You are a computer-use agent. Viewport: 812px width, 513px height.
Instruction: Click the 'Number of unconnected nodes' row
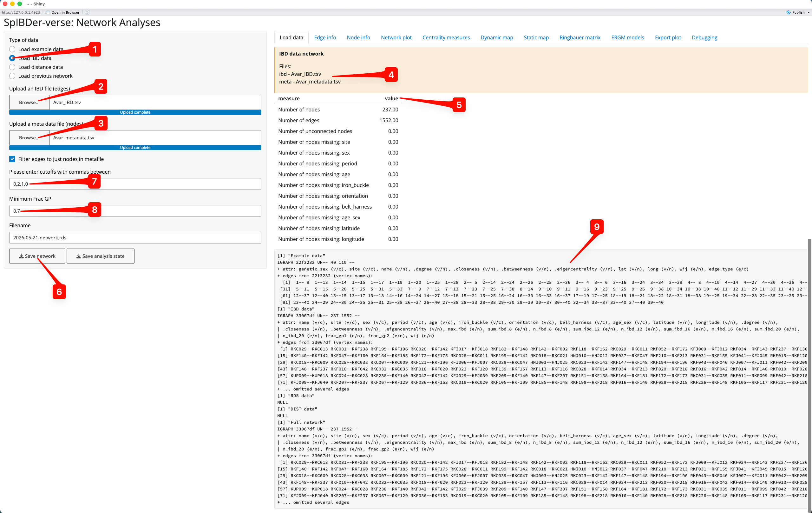point(338,131)
